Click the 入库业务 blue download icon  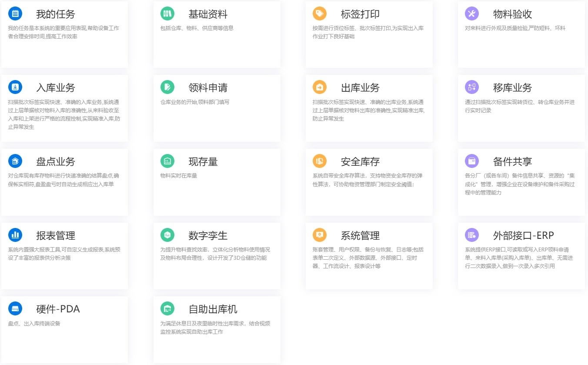pyautogui.click(x=15, y=87)
